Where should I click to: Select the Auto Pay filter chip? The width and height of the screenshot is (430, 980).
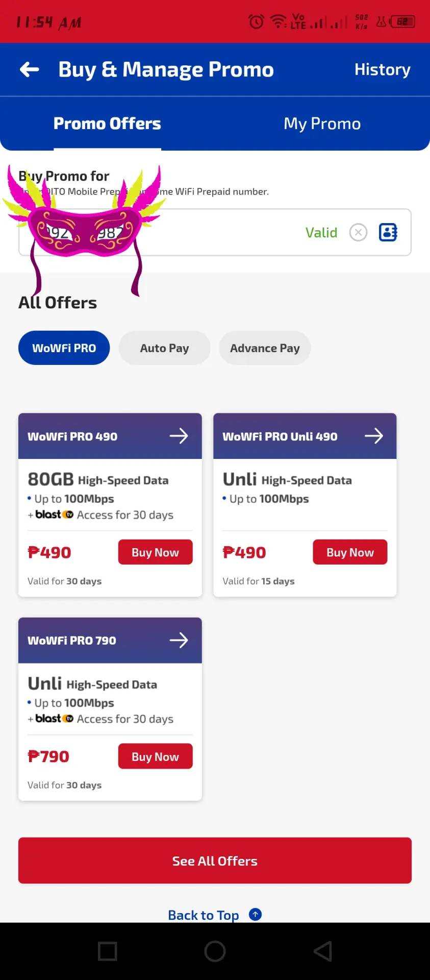(165, 348)
